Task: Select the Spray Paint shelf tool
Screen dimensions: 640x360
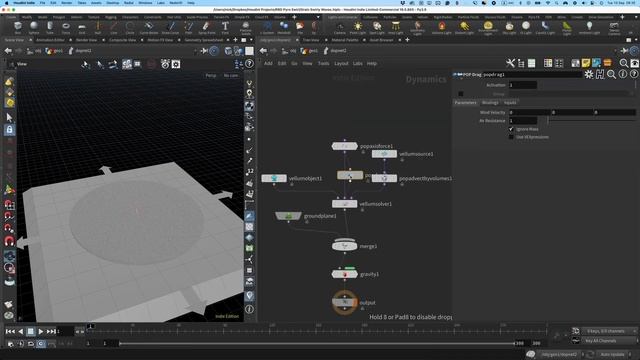Action: pyautogui.click(x=207, y=27)
